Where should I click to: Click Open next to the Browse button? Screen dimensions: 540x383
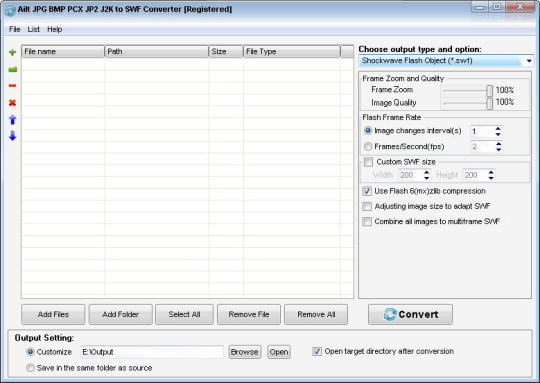(279, 352)
